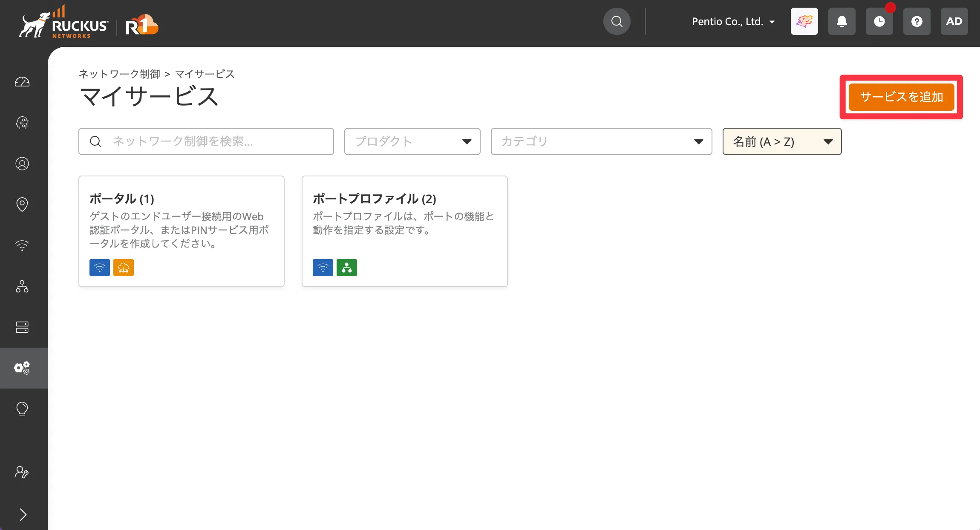Open the Wi-Fi sidebar icon

click(22, 245)
